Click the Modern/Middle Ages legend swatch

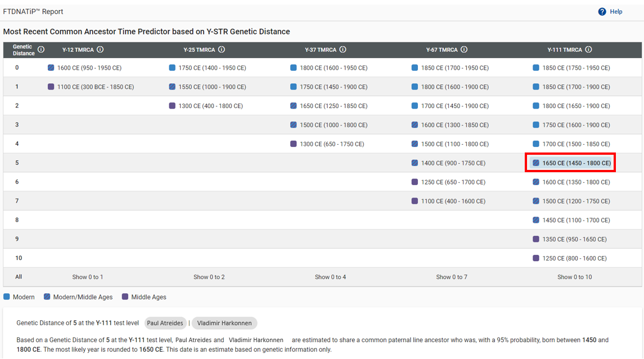(47, 297)
